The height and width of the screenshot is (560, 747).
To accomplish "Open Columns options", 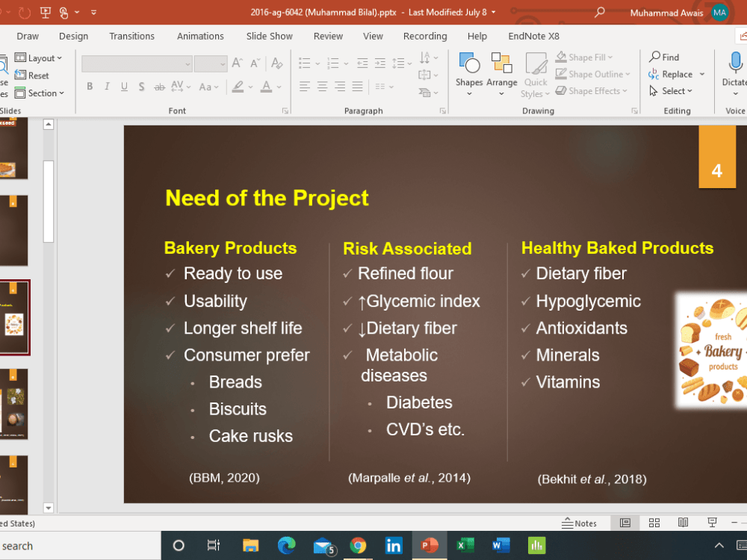I will pos(384,87).
